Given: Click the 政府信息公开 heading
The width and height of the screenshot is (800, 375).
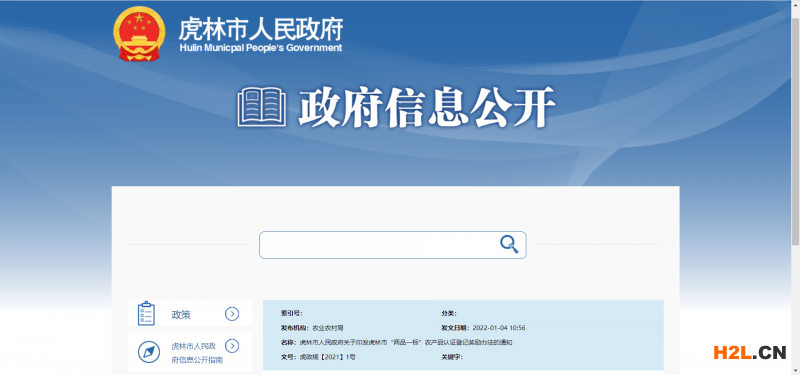Looking at the screenshot, I should (426, 107).
